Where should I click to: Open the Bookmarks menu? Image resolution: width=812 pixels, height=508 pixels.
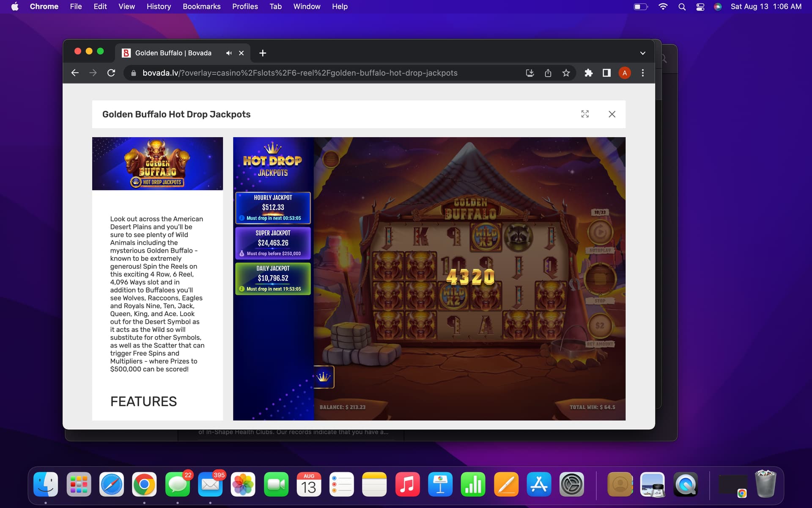pos(201,6)
